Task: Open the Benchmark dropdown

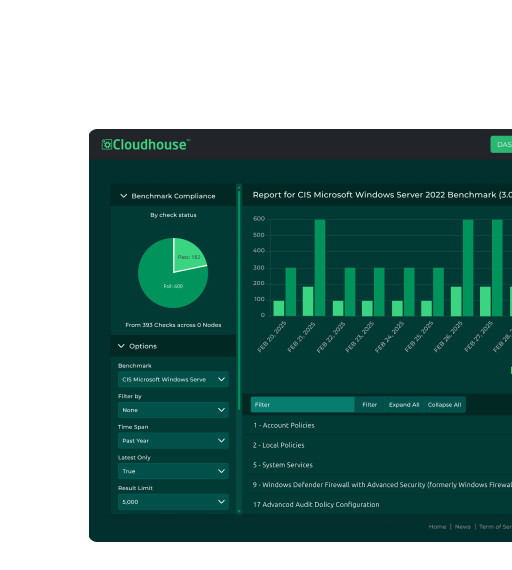Action: point(173,379)
